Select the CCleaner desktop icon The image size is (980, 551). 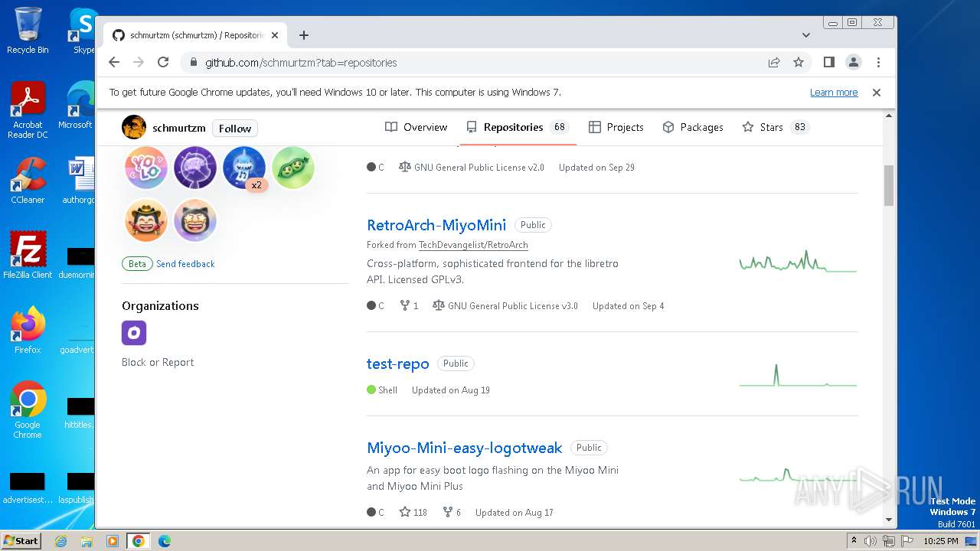(x=28, y=181)
